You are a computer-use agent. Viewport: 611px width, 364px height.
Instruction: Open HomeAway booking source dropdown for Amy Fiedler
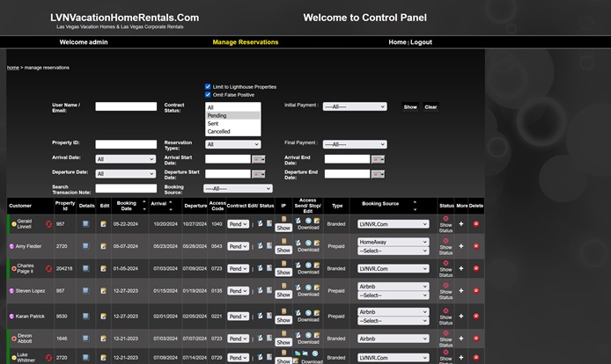tap(393, 241)
